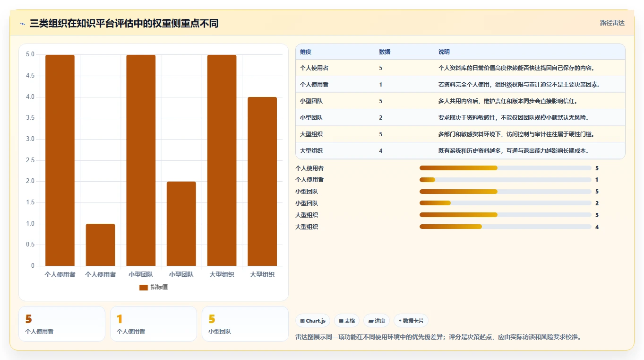The height and width of the screenshot is (360, 644).
Task: Click the row about 维护责任和版本同步
Action: pyautogui.click(x=460, y=101)
